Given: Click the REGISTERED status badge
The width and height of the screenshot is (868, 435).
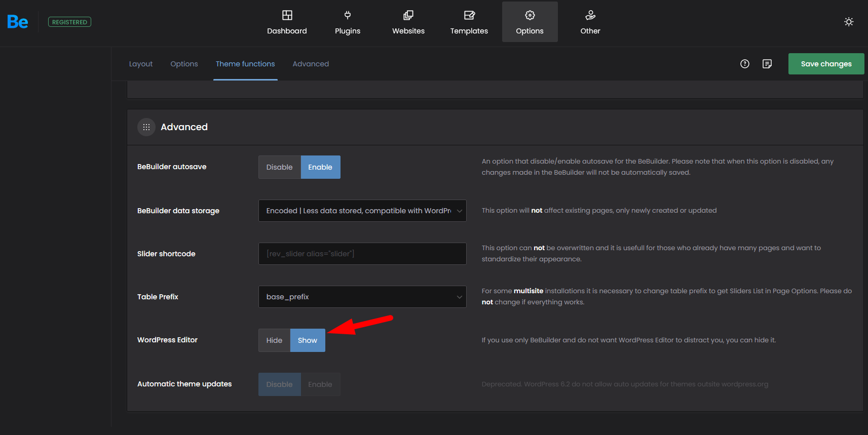Looking at the screenshot, I should (x=69, y=22).
